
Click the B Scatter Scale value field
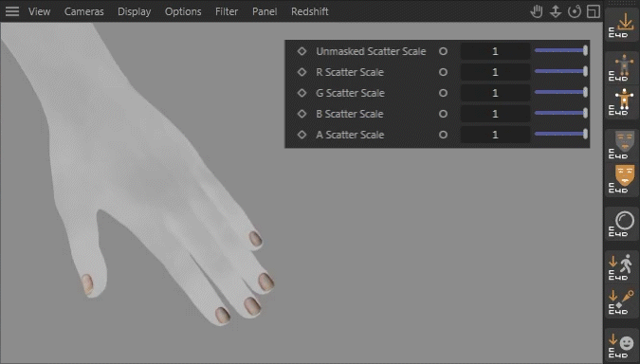(496, 114)
